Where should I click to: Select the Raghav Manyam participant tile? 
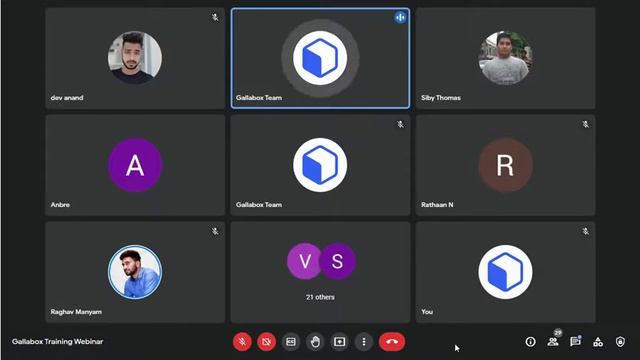click(135, 272)
